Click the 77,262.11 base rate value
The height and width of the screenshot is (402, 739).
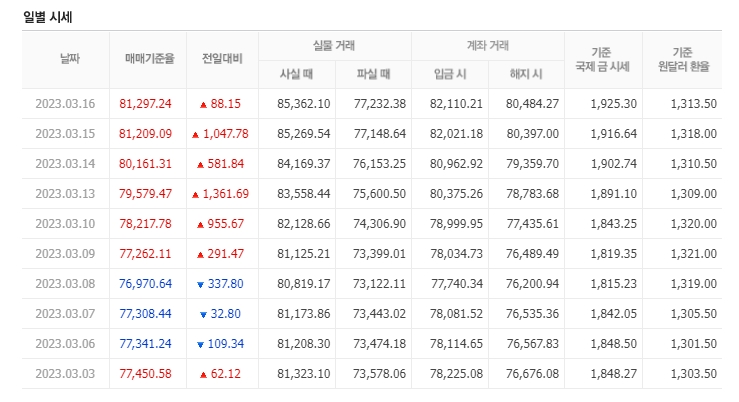pos(145,254)
